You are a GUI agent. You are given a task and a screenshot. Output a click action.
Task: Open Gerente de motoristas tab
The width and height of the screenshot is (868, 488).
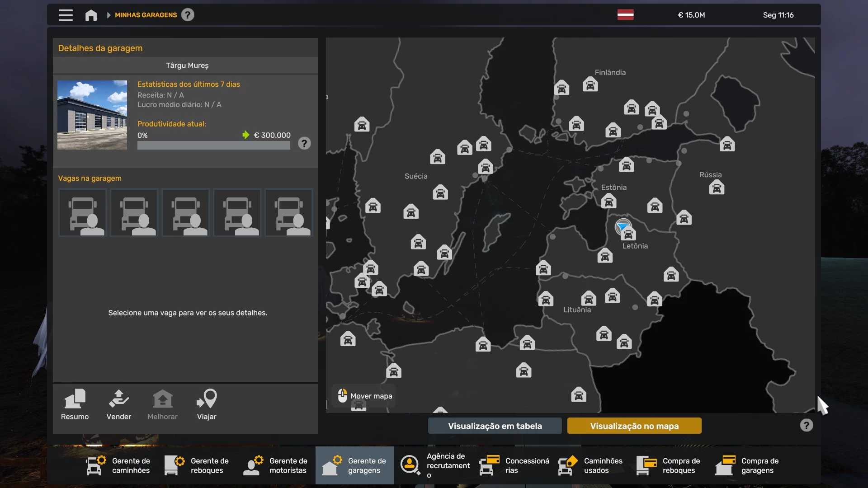pos(276,465)
